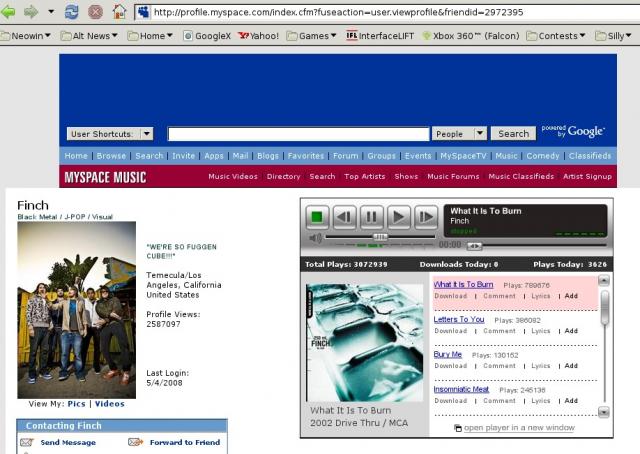640x454 pixels.
Task: Click the song progress seek handle
Action: click(474, 246)
